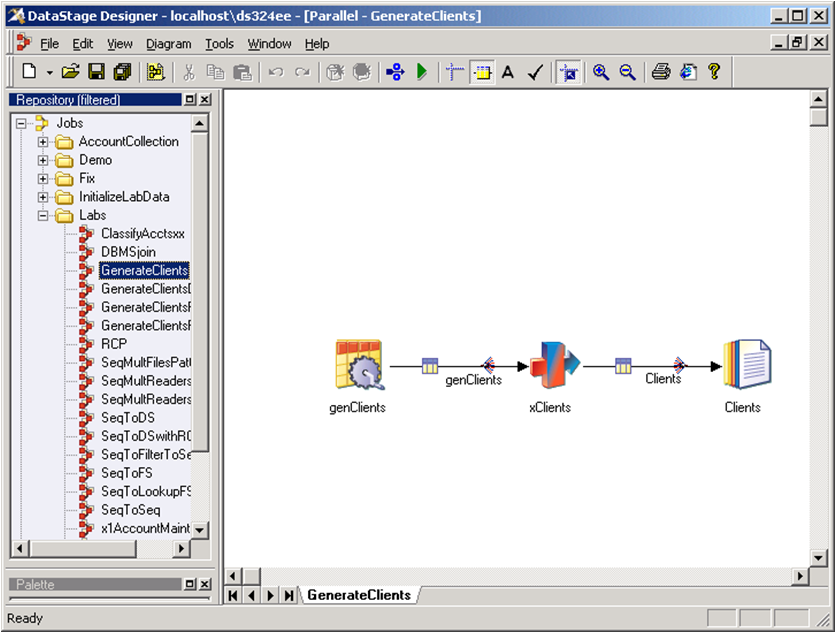This screenshot has height=633, width=836.
Task: Click the Zoom Out magnifier icon
Action: point(628,72)
